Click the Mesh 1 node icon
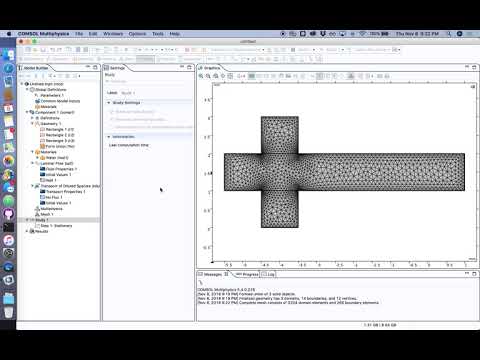The image size is (480, 360). tap(37, 214)
